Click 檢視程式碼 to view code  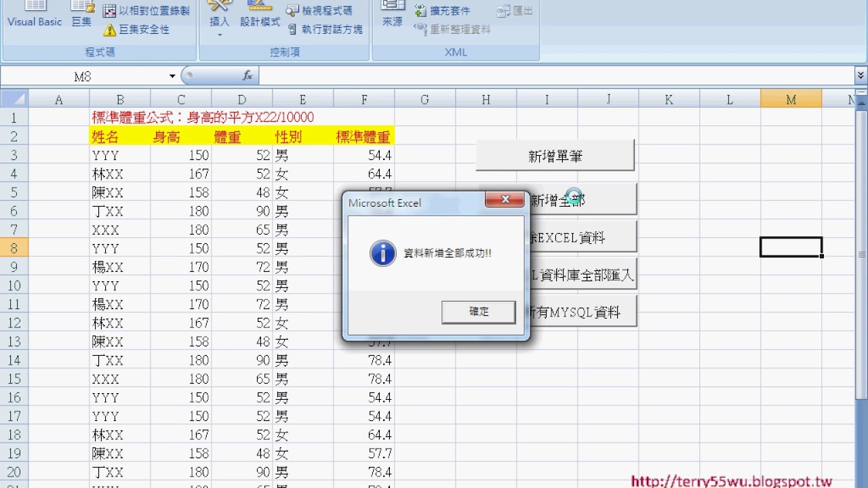[x=319, y=11]
